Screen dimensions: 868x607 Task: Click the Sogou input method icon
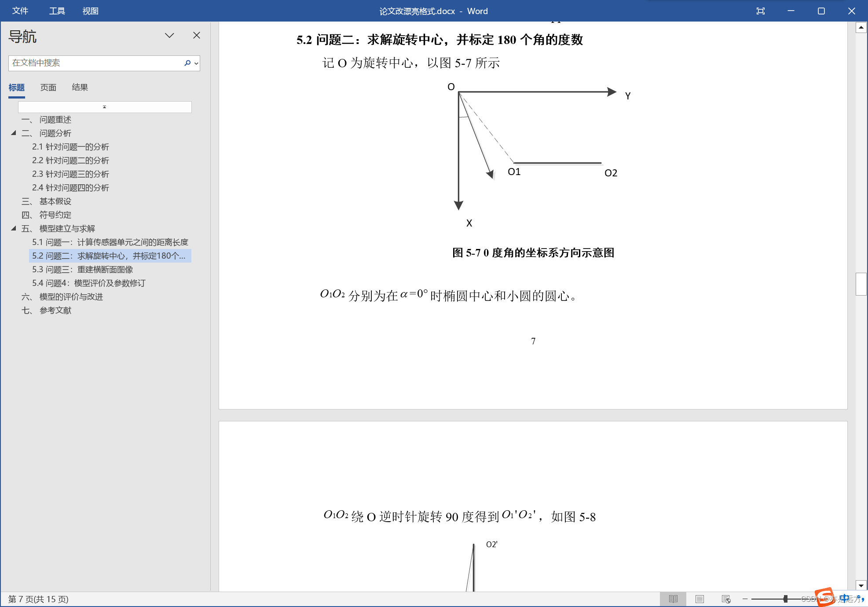824,597
